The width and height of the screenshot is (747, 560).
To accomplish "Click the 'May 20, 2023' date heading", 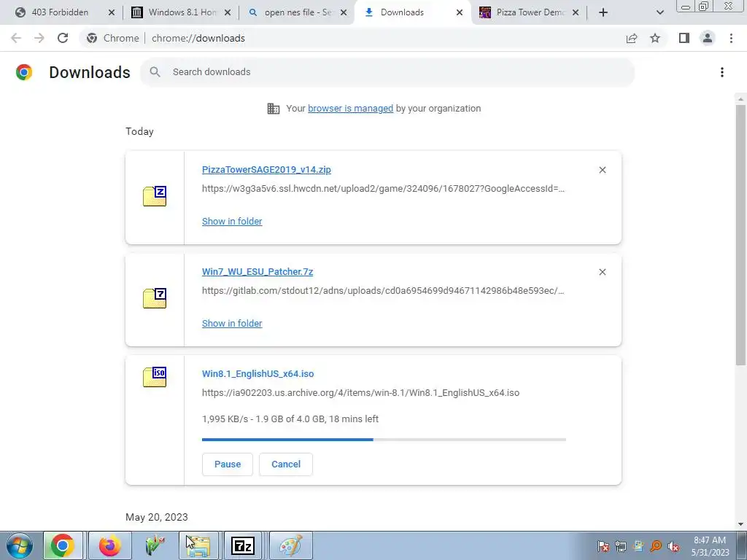I will (157, 517).
